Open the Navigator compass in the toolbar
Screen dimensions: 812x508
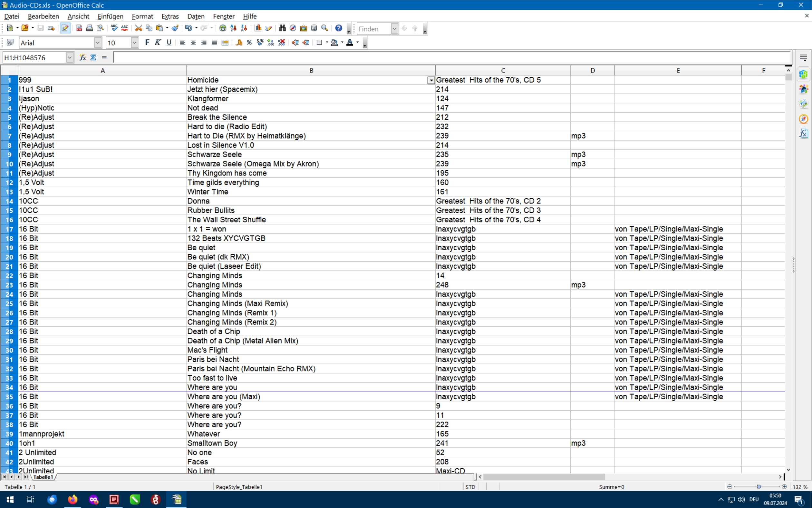[x=293, y=28]
